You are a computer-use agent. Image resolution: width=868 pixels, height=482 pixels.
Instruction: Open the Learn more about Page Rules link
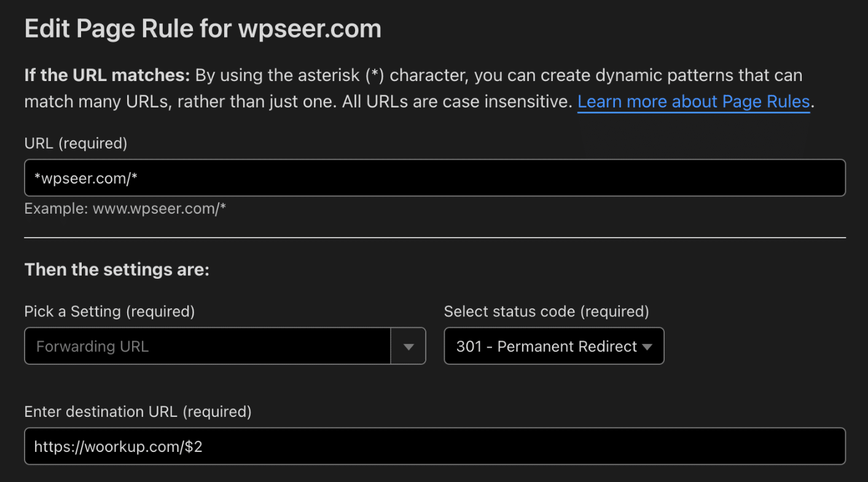[694, 101]
